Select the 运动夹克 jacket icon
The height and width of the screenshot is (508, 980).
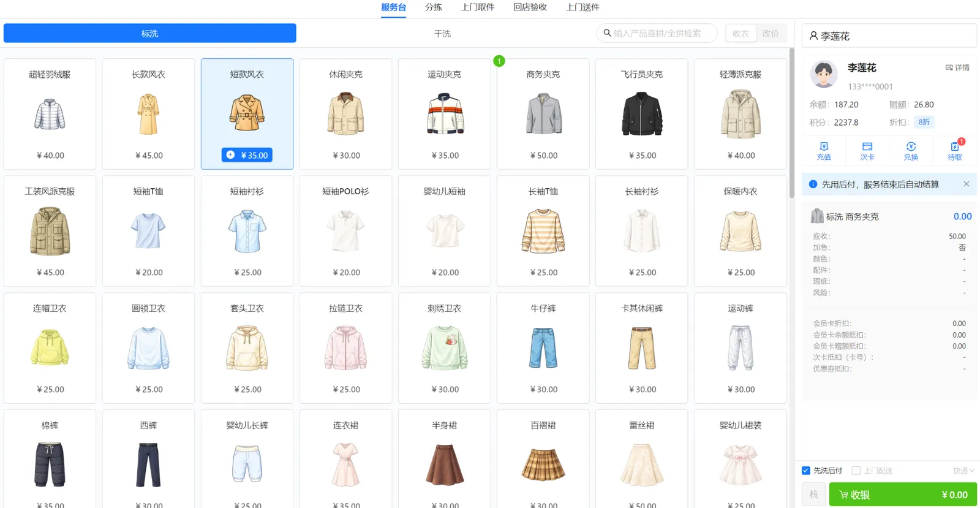point(445,113)
